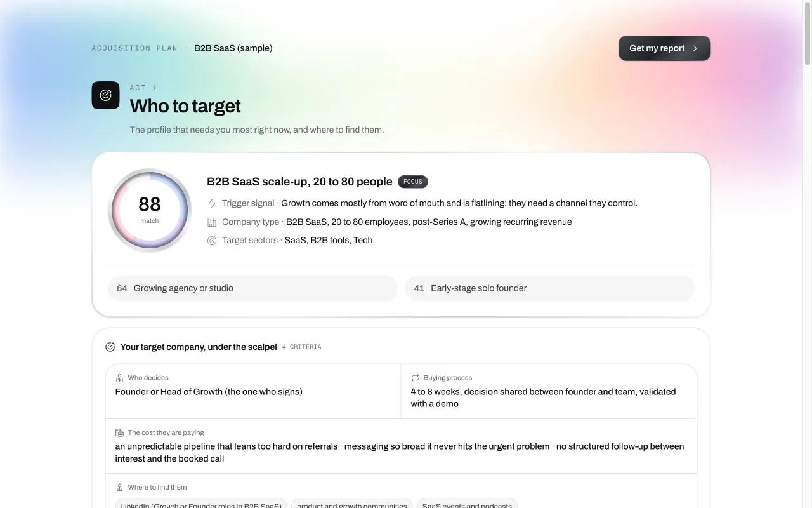Click the SaaS events and podcasts chip
The image size is (812, 508).
(x=467, y=505)
